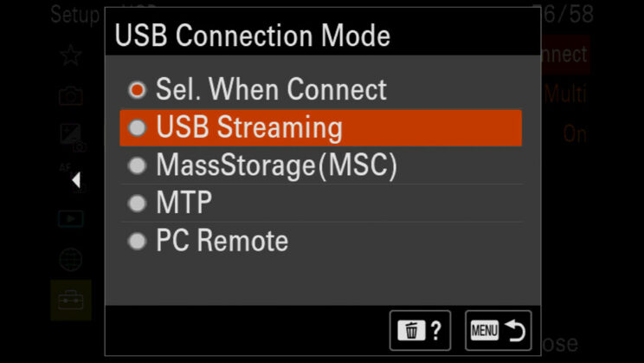This screenshot has height=363, width=644.
Task: Open the camera Shooting tab icon
Action: pos(71,96)
